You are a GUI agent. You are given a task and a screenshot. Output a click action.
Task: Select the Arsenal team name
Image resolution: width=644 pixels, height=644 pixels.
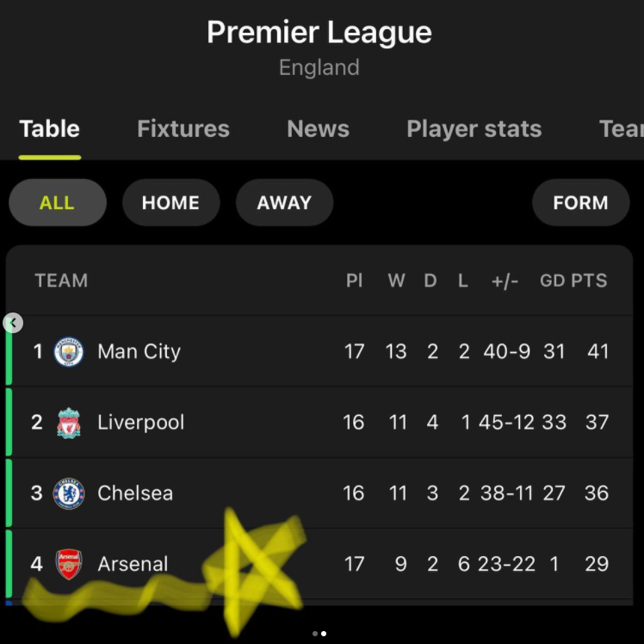[133, 564]
